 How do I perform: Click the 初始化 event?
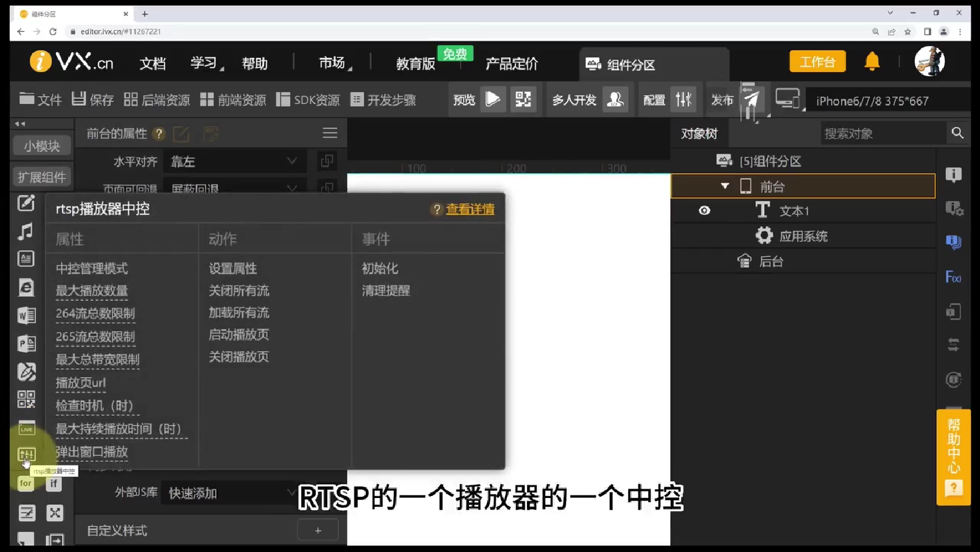click(x=380, y=268)
